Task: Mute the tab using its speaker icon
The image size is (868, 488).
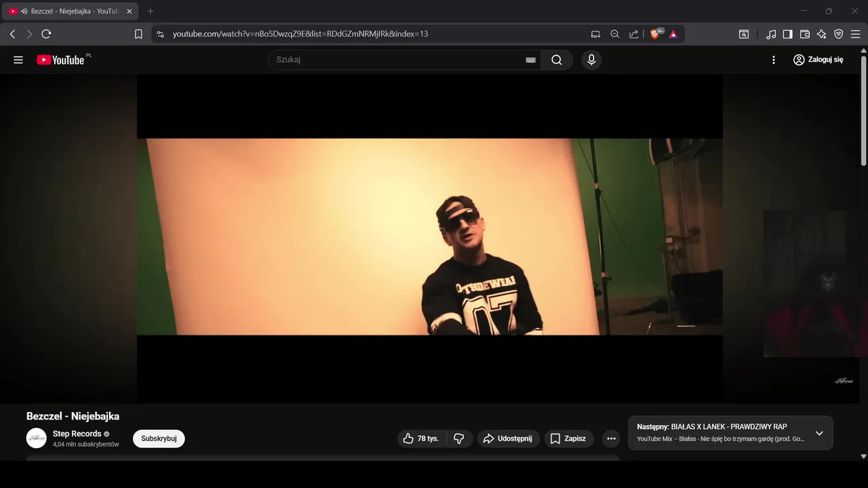Action: point(24,12)
